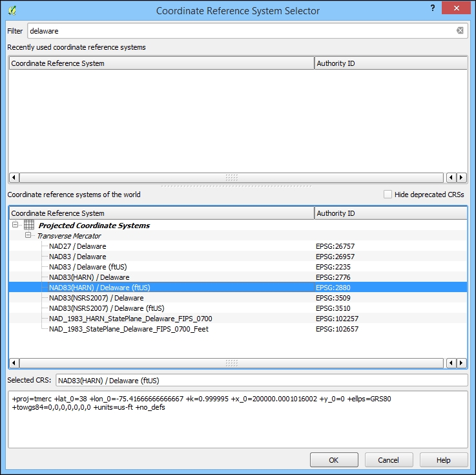This screenshot has height=475, width=476.
Task: Cancel the CRS selection dialog
Action: tap(389, 460)
